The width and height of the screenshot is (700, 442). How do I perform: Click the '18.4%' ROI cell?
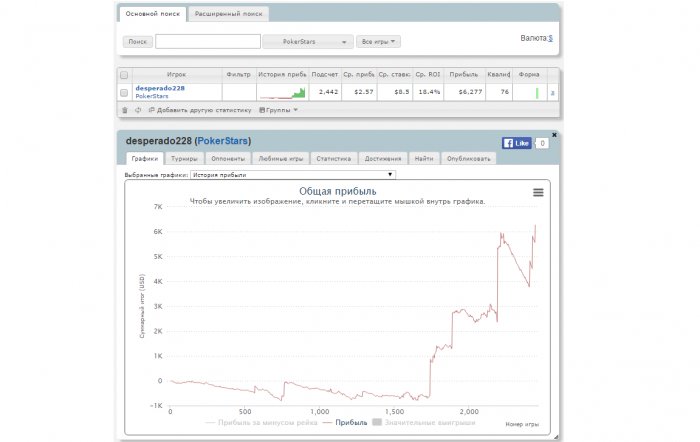[429, 92]
